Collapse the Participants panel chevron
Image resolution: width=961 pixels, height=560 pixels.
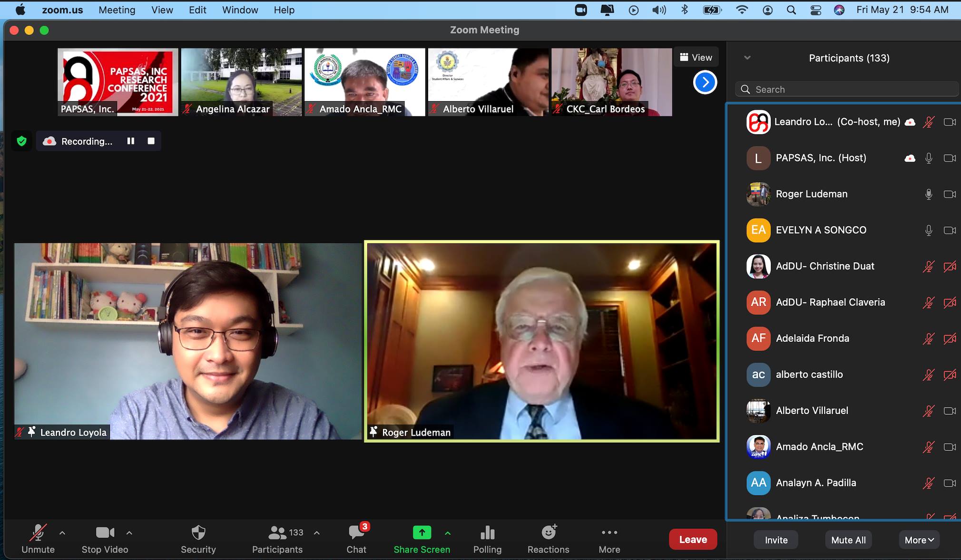point(747,58)
